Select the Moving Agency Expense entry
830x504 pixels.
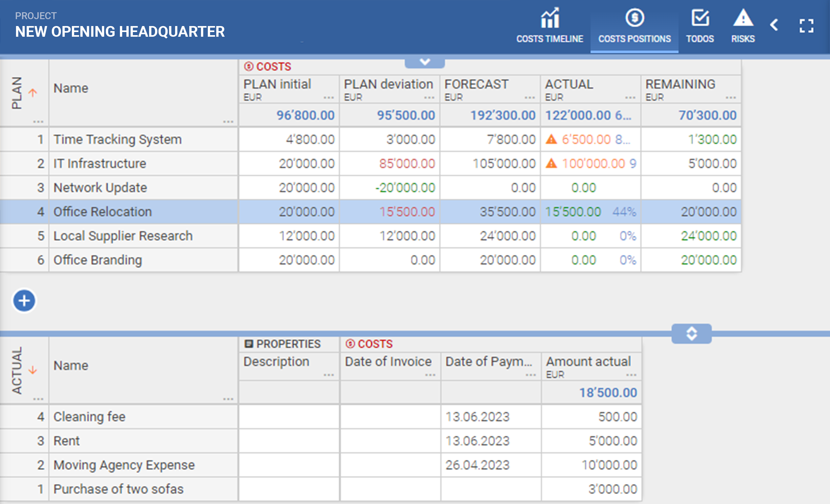tap(321, 465)
